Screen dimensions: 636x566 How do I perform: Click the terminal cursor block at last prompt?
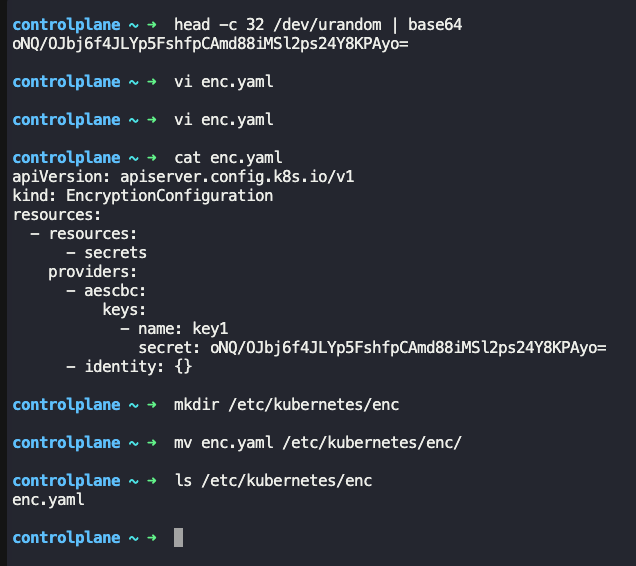click(x=178, y=538)
